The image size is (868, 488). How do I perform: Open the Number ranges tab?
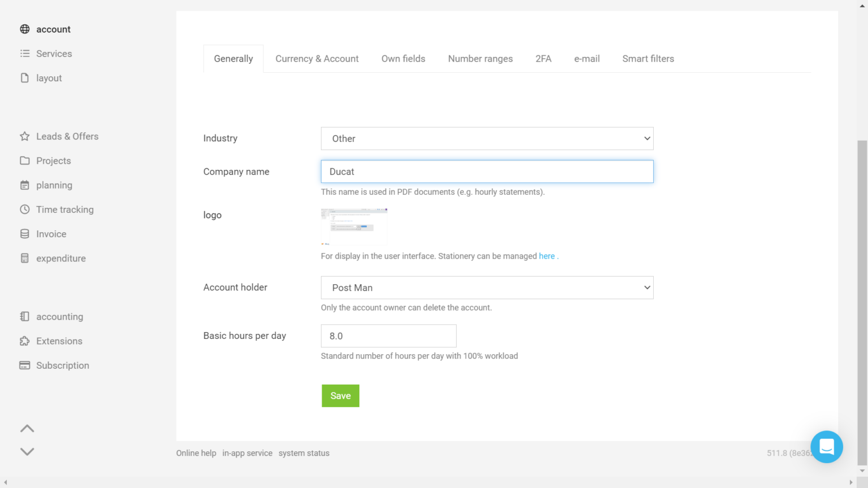tap(480, 59)
